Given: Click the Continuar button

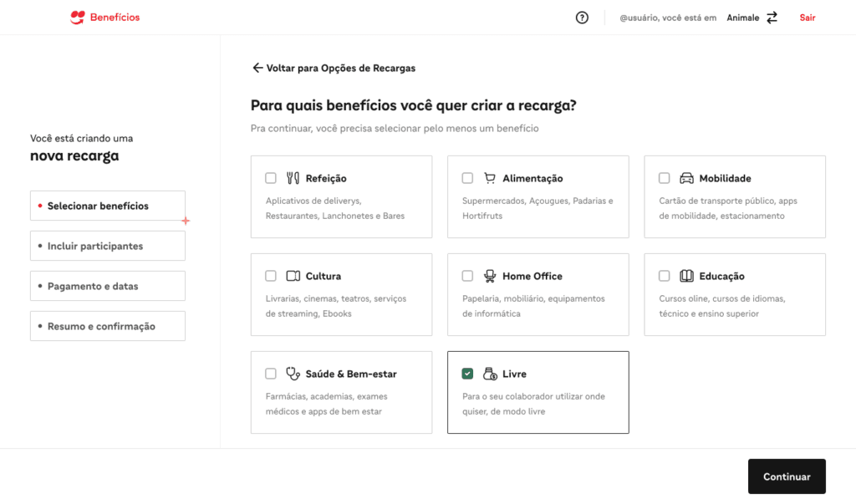Looking at the screenshot, I should tap(787, 476).
